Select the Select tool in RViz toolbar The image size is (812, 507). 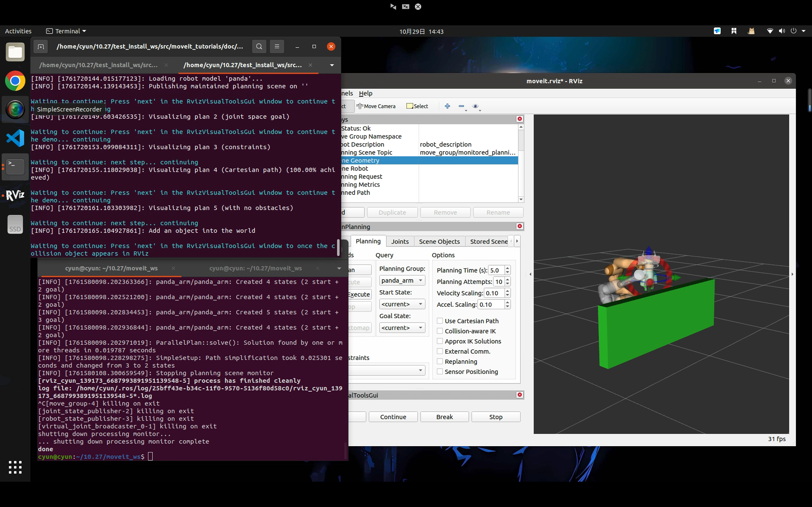coord(417,106)
